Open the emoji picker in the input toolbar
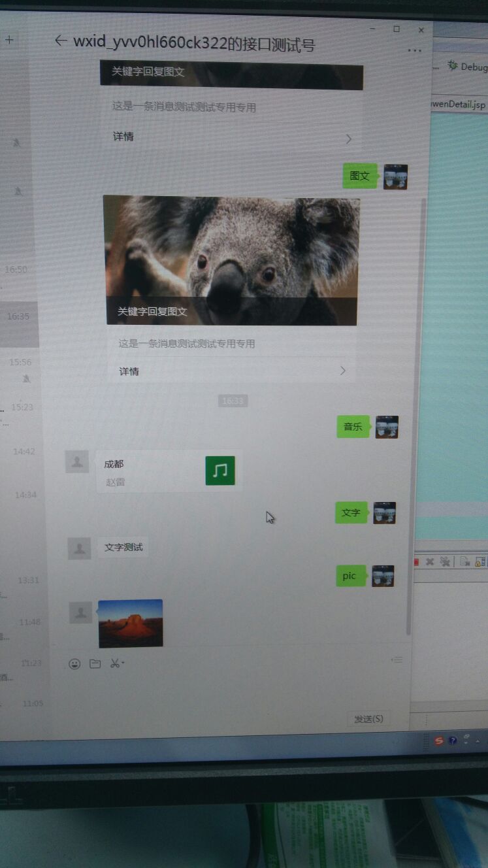 click(75, 664)
